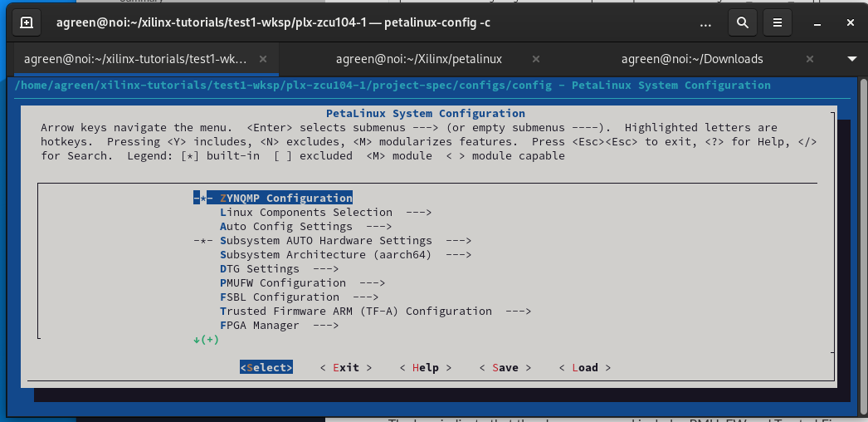Open the terminal search tool
The width and height of the screenshot is (868, 422).
(x=743, y=22)
